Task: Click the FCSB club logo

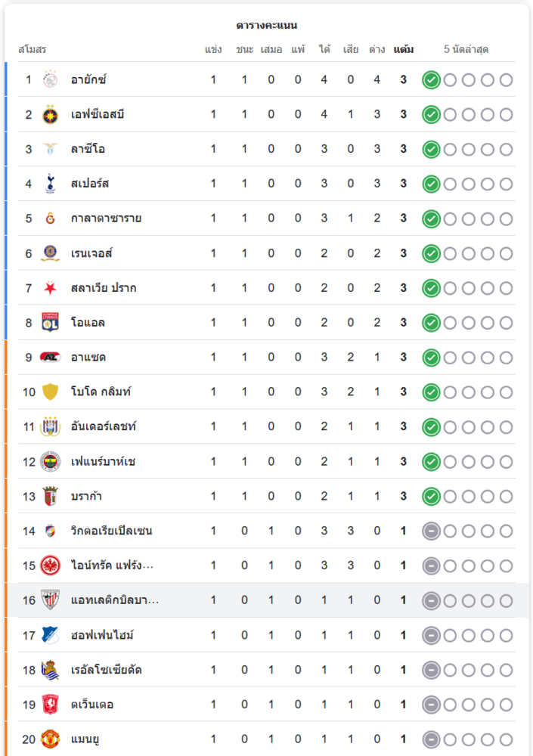Action: [x=51, y=114]
